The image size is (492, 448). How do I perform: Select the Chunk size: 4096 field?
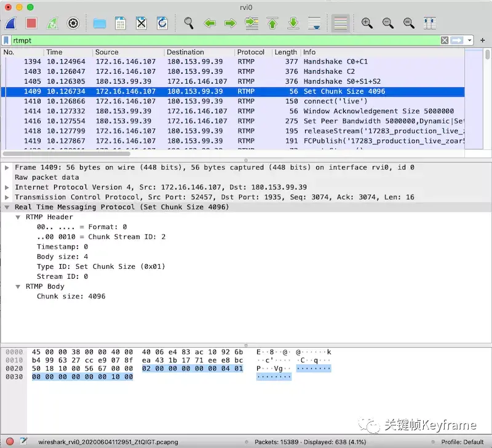(x=71, y=297)
